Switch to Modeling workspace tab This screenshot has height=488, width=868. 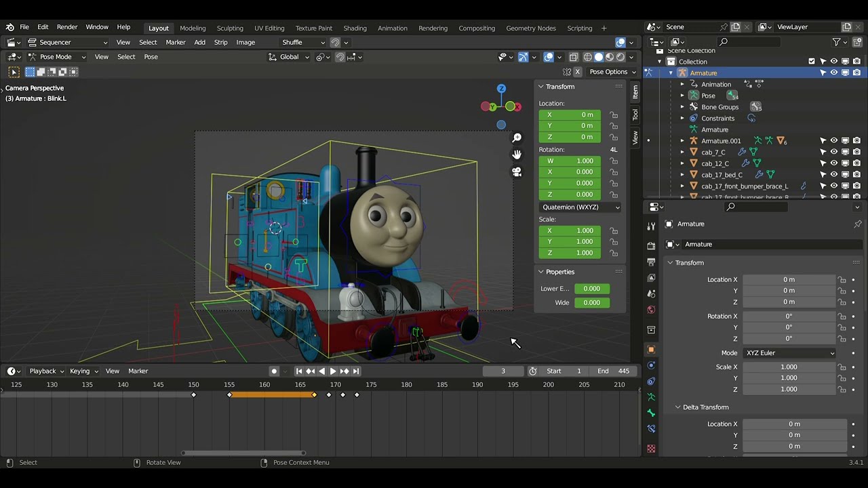point(193,28)
